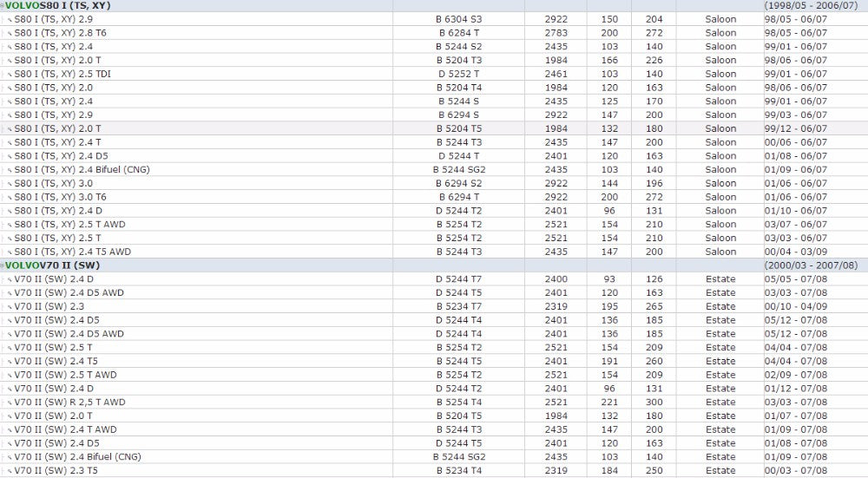
Task: Click the 265 HP value in V70 II 2.3 row
Action: point(654,306)
